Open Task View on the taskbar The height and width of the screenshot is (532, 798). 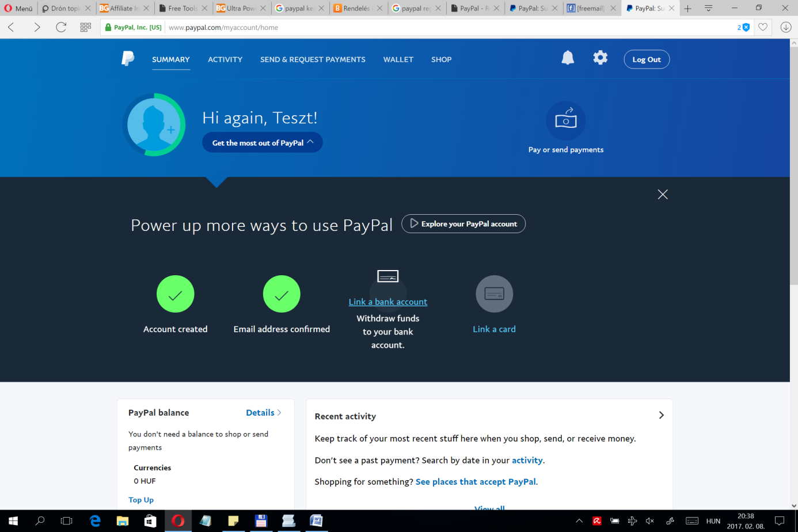(67, 521)
